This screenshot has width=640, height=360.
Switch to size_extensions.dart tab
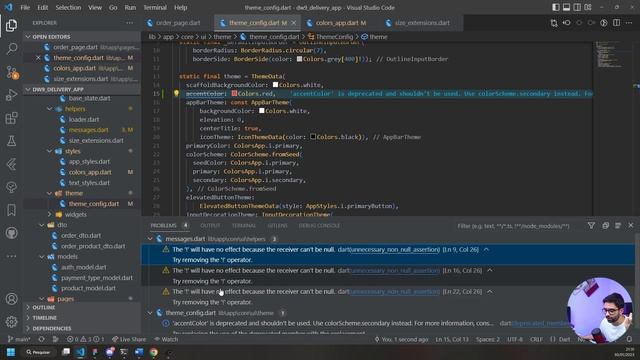(x=422, y=23)
